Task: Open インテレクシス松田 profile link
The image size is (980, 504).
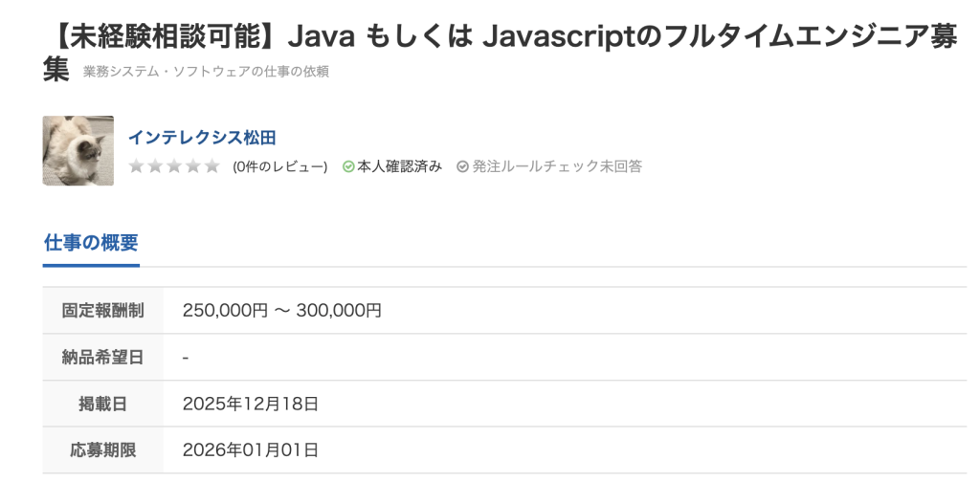Action: (202, 137)
